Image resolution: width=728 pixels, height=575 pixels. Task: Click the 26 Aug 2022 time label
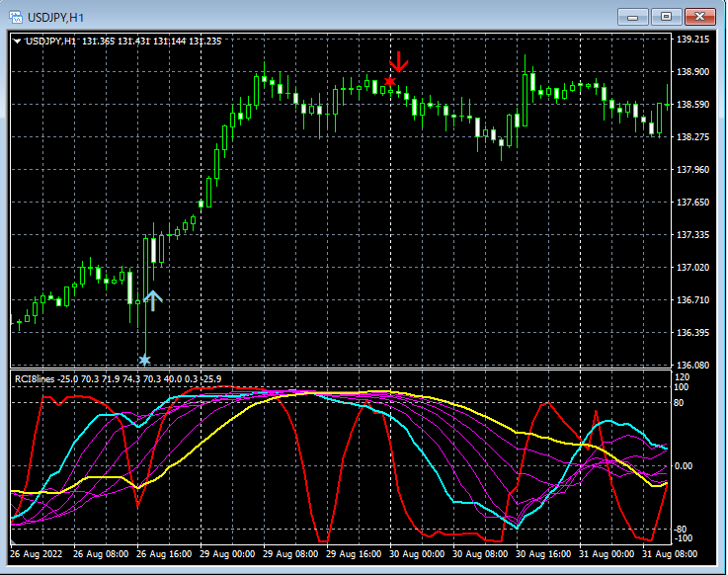tap(37, 554)
